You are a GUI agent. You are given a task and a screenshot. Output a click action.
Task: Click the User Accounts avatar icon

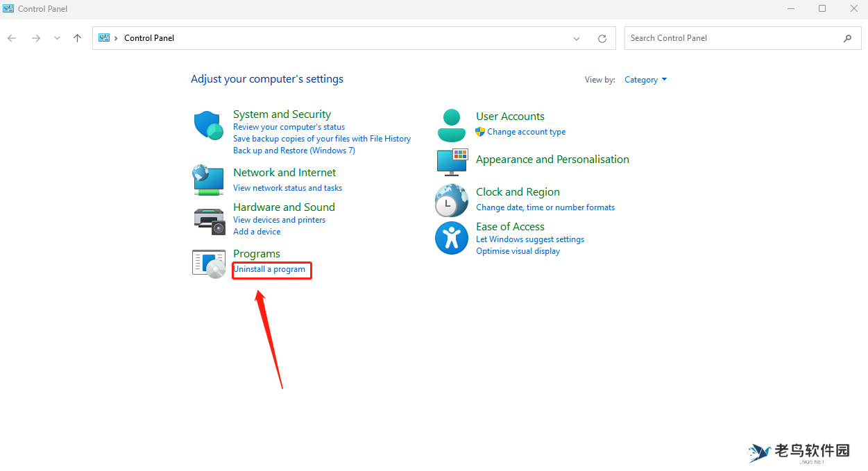click(x=452, y=125)
